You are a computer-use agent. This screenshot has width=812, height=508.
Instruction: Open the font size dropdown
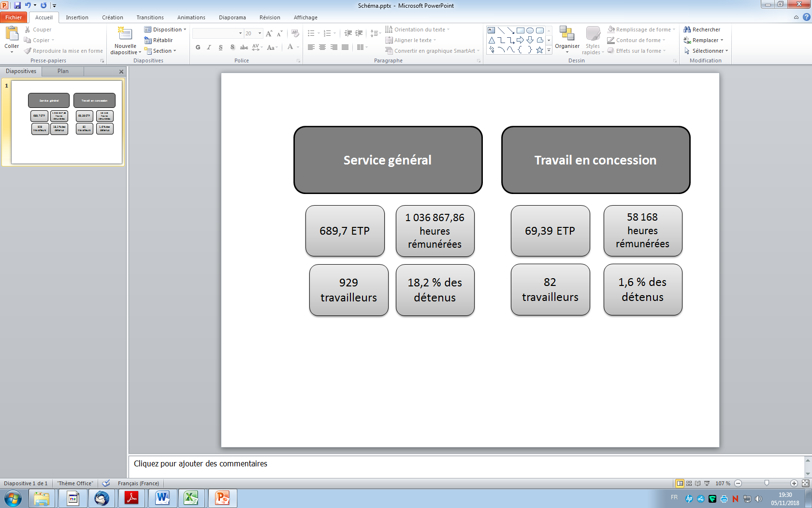click(x=260, y=33)
